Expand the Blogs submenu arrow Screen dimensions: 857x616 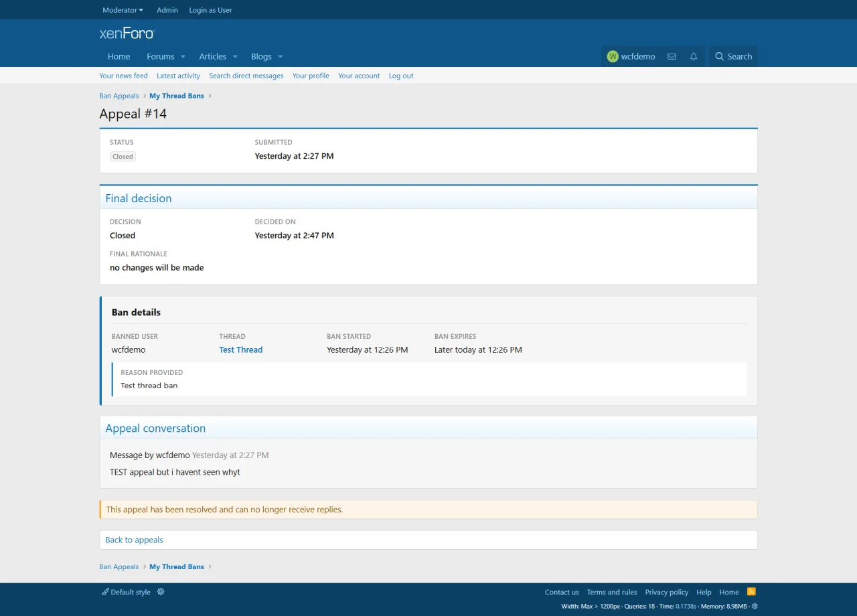281,57
